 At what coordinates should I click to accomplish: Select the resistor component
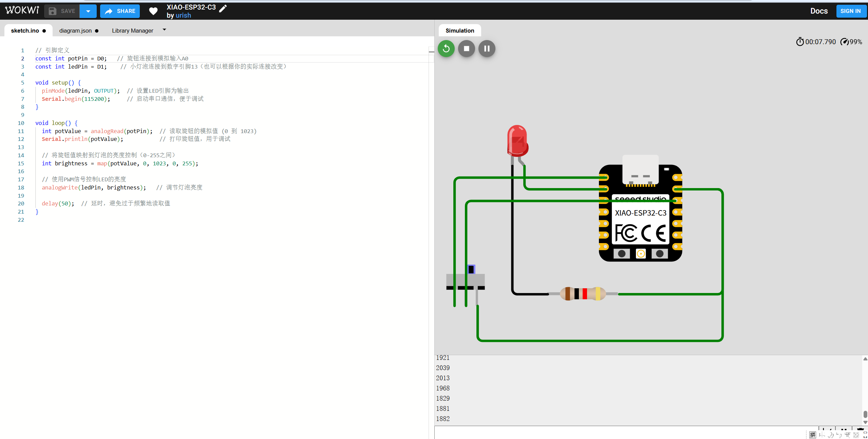[583, 294]
